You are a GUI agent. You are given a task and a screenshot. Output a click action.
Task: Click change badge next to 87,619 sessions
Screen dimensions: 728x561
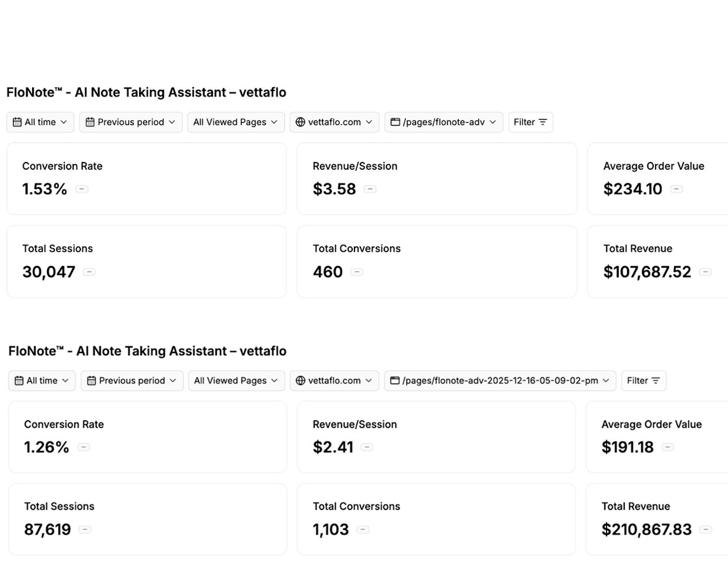click(85, 530)
